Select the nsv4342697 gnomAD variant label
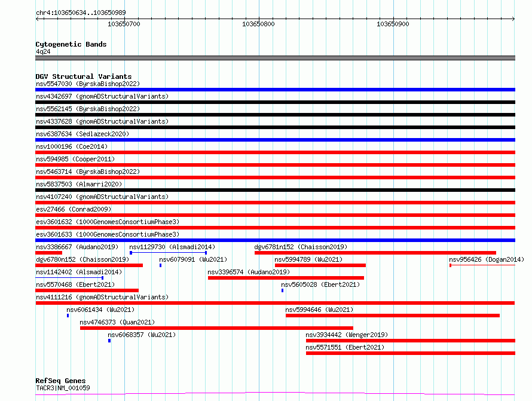The width and height of the screenshot is (532, 401). tap(102, 96)
